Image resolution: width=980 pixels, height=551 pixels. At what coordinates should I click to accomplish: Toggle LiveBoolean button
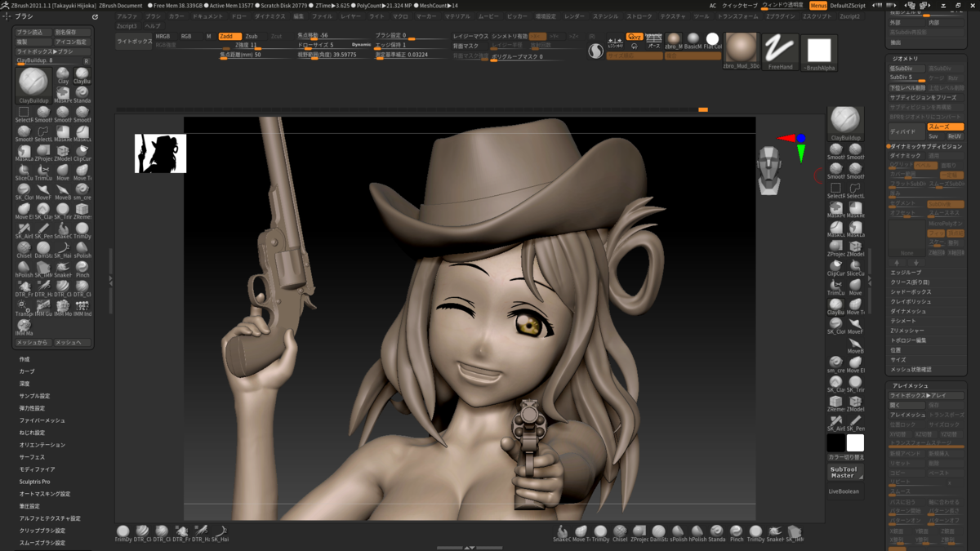pyautogui.click(x=844, y=491)
